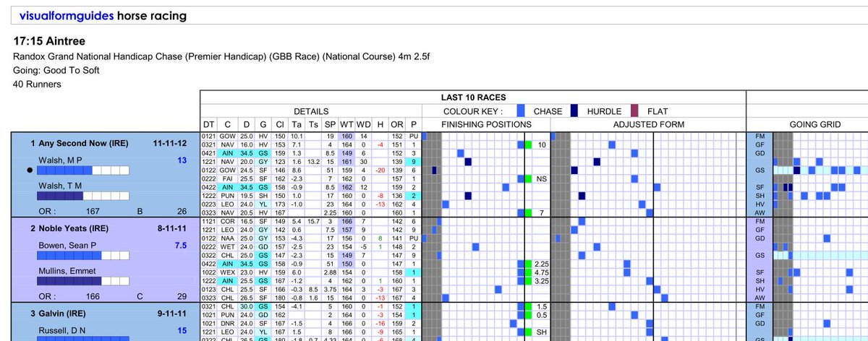Click the odds value 7.5 for Noble Yeats
The width and height of the screenshot is (868, 341).
180,246
